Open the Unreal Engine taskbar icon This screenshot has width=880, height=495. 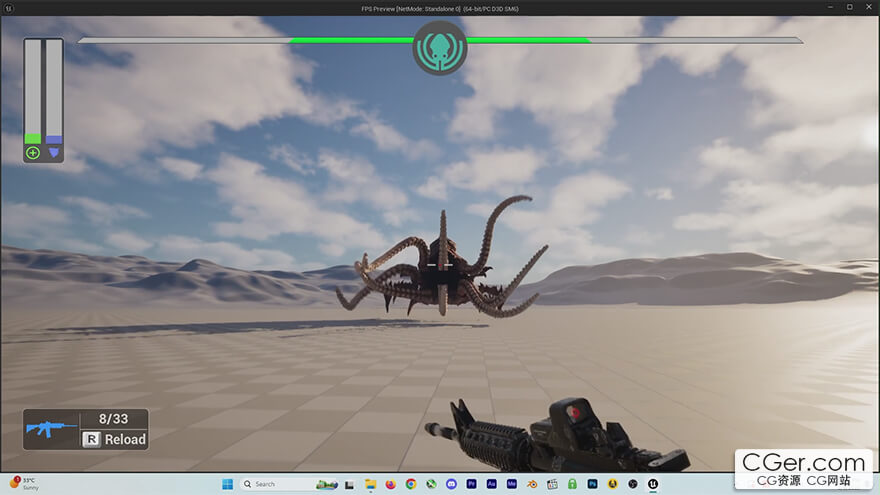653,484
